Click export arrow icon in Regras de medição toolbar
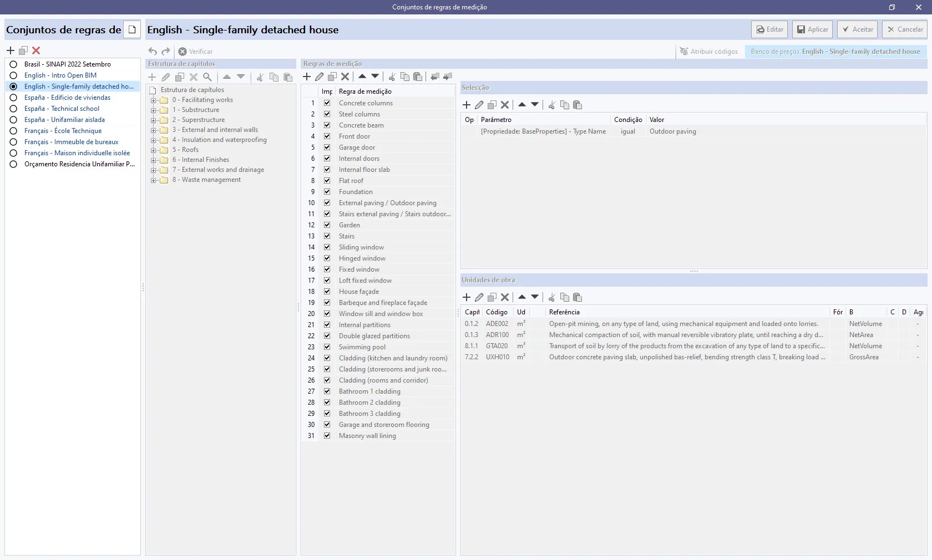The height and width of the screenshot is (560, 932). 448,77
